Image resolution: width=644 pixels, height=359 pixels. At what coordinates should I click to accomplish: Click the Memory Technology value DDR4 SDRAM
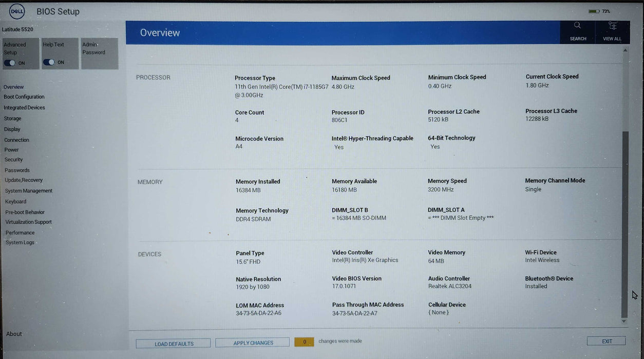click(253, 219)
